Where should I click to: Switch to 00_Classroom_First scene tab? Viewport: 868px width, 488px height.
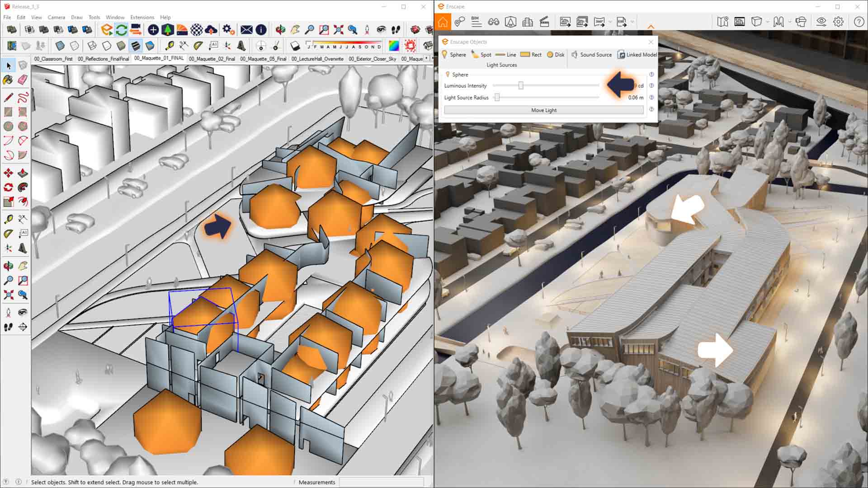click(x=53, y=59)
